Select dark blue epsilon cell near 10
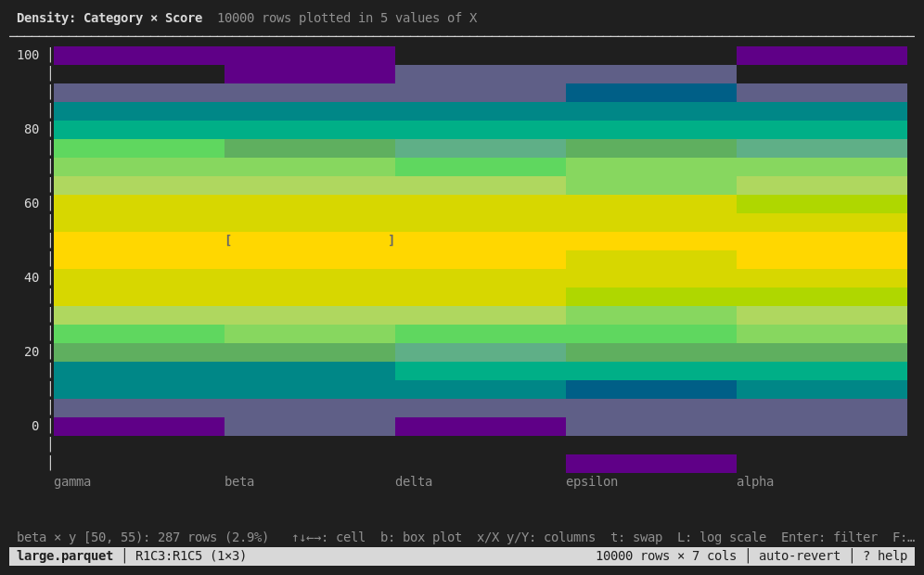This screenshot has height=575, width=924. tap(650, 390)
